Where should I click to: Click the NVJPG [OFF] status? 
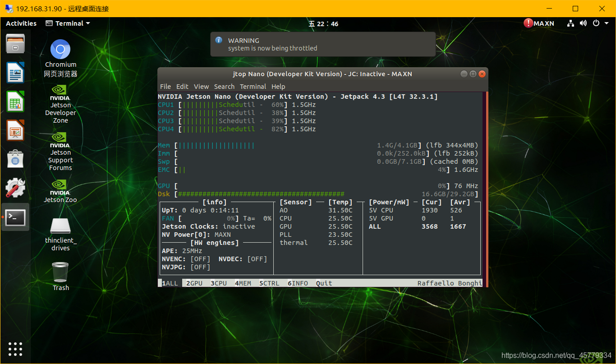186,267
